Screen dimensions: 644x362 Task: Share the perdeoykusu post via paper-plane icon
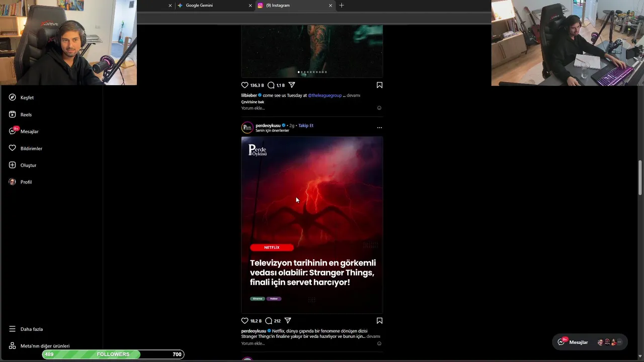(288, 321)
